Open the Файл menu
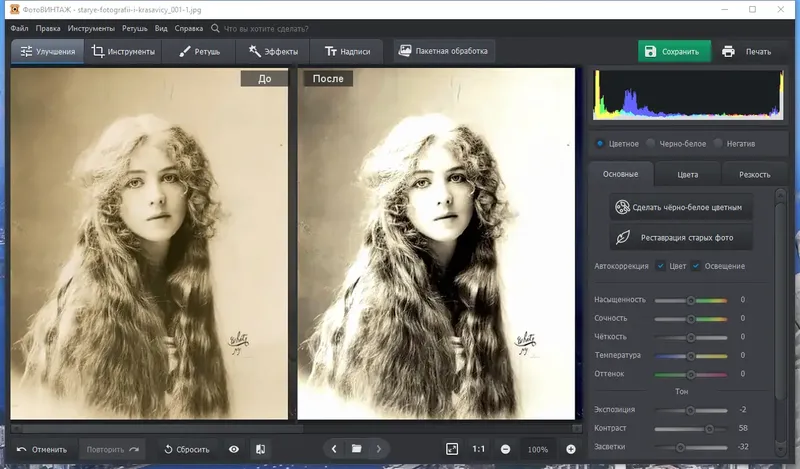Viewport: 800px width, 469px height. (19, 29)
